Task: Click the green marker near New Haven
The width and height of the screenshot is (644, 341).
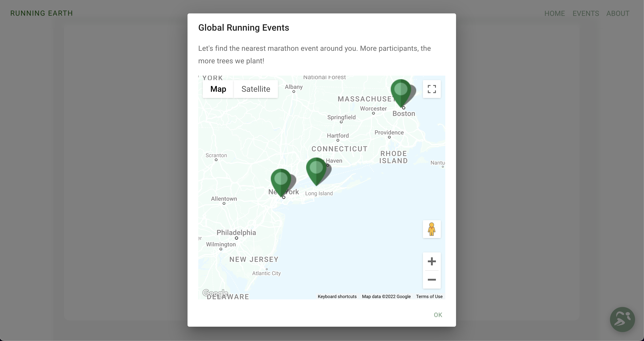Action: (316, 170)
